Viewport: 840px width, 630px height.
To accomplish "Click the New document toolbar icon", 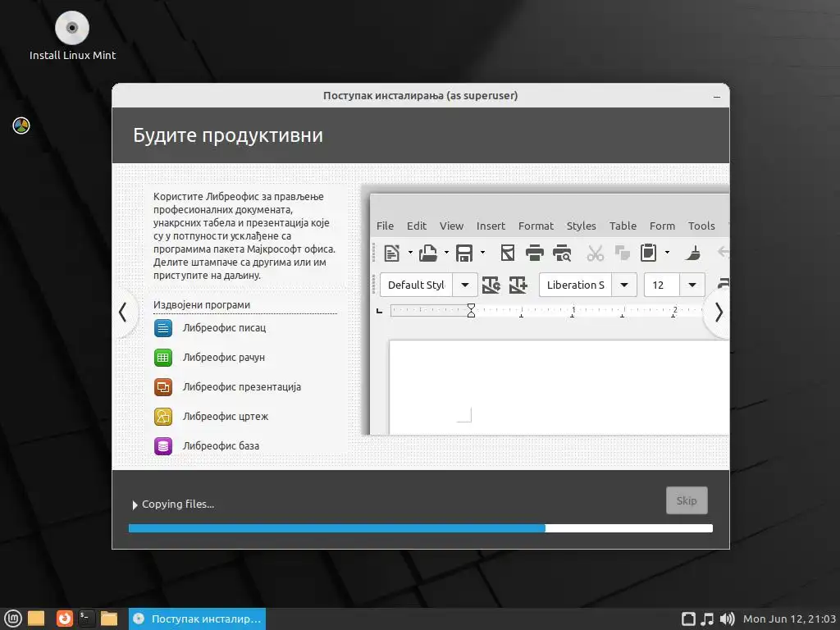I will (x=392, y=253).
